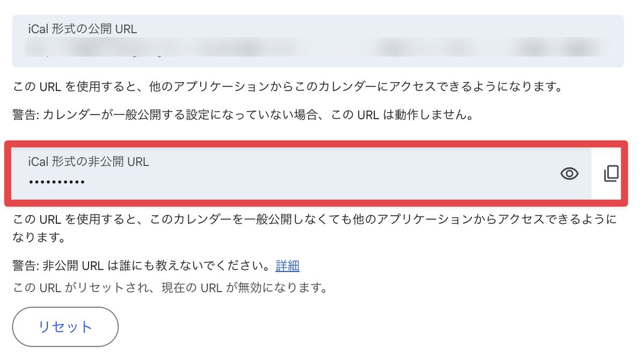The height and width of the screenshot is (361, 644).
Task: Copy the private iCal URL to clipboard
Action: pyautogui.click(x=611, y=173)
